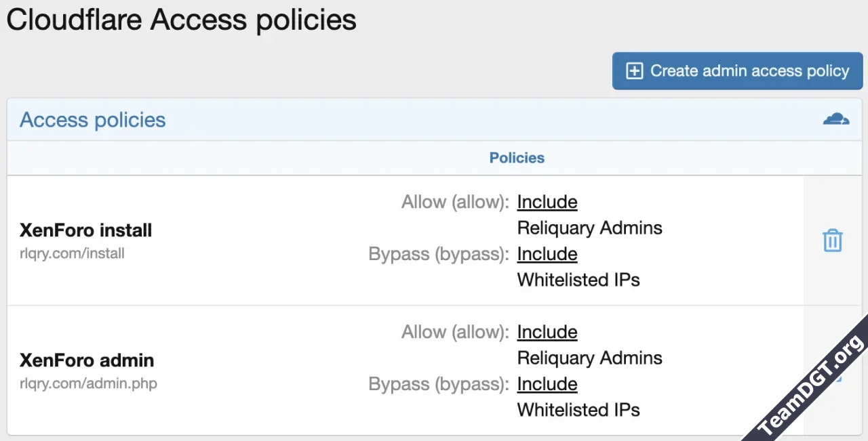The height and width of the screenshot is (441, 868).
Task: Select Reliquary Admins under XenForo install
Action: [589, 228]
